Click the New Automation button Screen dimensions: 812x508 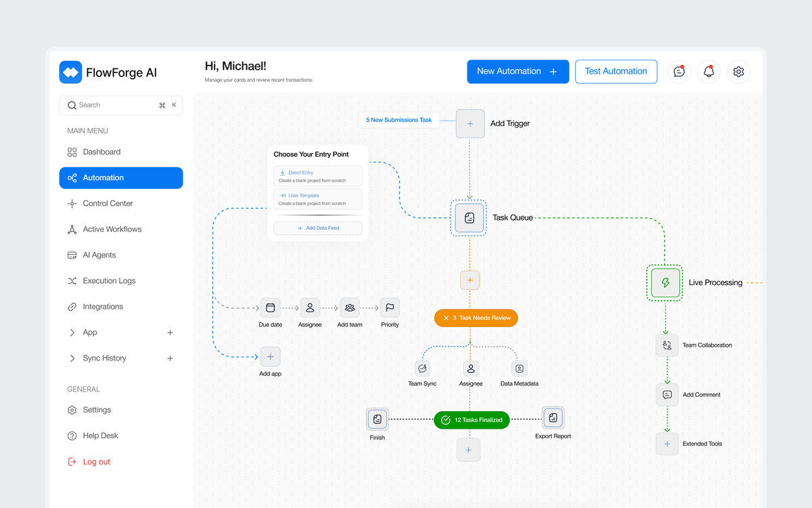pyautogui.click(x=518, y=71)
